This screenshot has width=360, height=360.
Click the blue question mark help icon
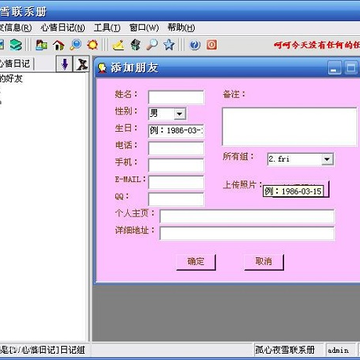click(195, 44)
